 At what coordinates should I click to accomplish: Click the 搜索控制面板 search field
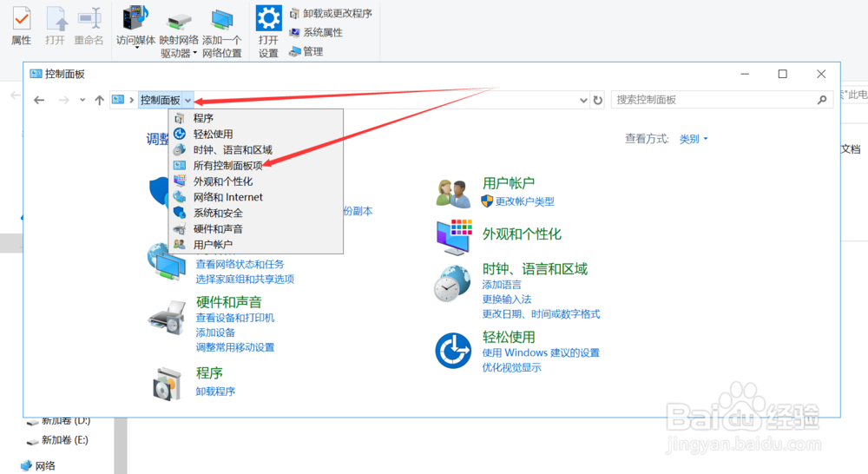pyautogui.click(x=722, y=100)
